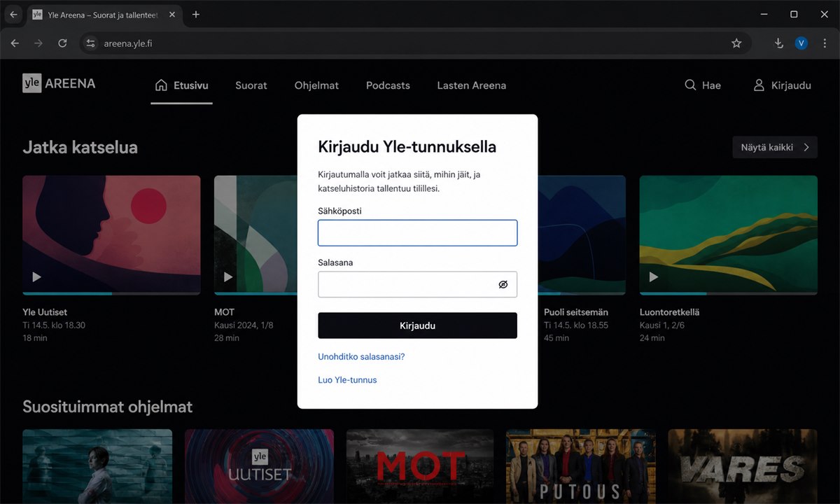Open the Unohditko salasanasi? link

361,356
